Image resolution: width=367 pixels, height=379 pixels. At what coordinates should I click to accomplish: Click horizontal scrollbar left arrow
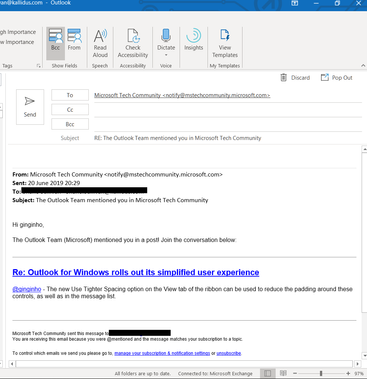(12, 364)
